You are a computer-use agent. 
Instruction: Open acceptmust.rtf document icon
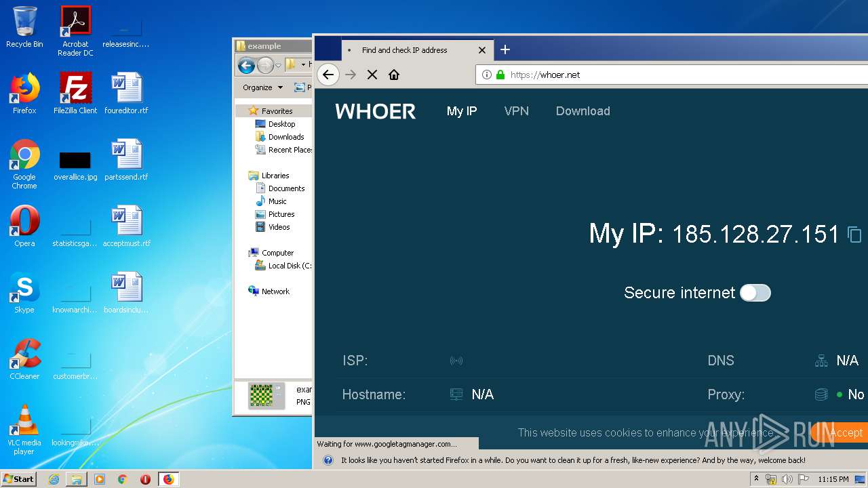click(126, 226)
